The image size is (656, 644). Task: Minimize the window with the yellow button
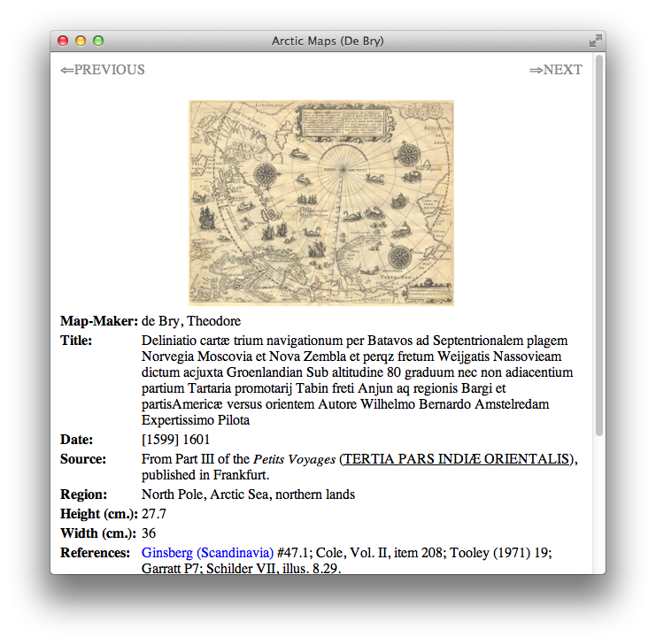pyautogui.click(x=81, y=41)
